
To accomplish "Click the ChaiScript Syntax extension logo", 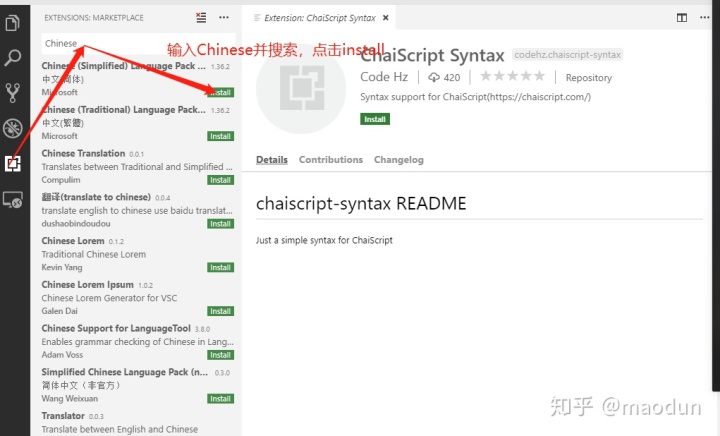I will tap(301, 88).
